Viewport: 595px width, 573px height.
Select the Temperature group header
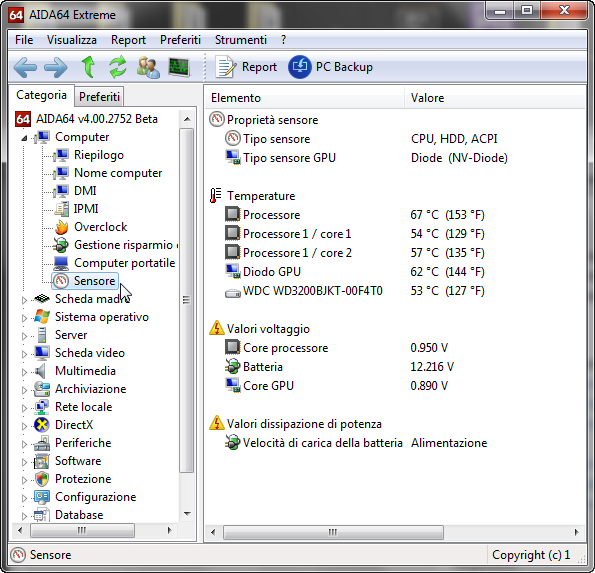[x=253, y=196]
